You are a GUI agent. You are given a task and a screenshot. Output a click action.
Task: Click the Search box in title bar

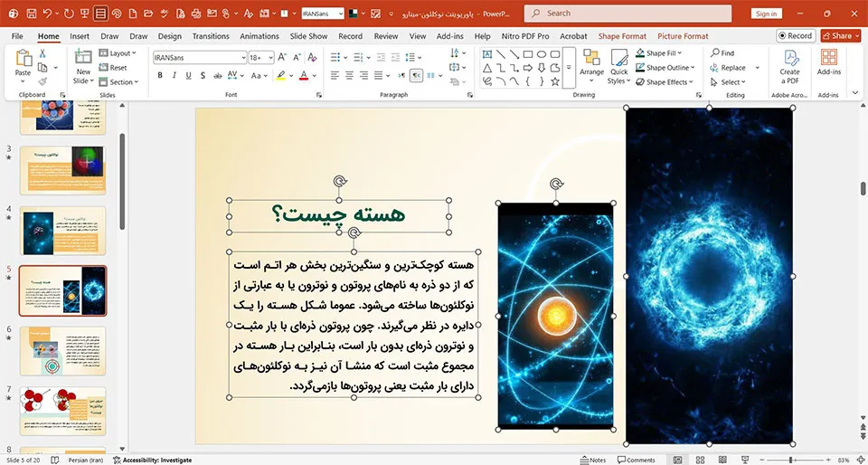627,14
